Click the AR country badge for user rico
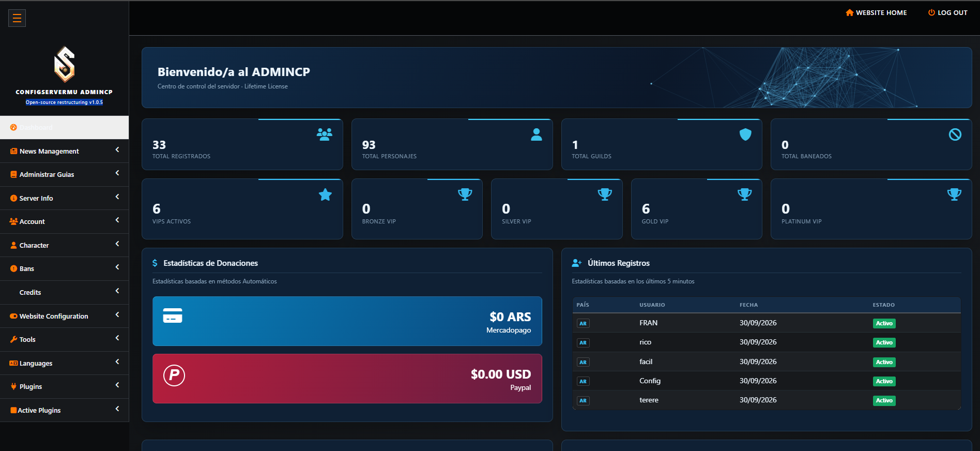The image size is (980, 451). pos(583,343)
